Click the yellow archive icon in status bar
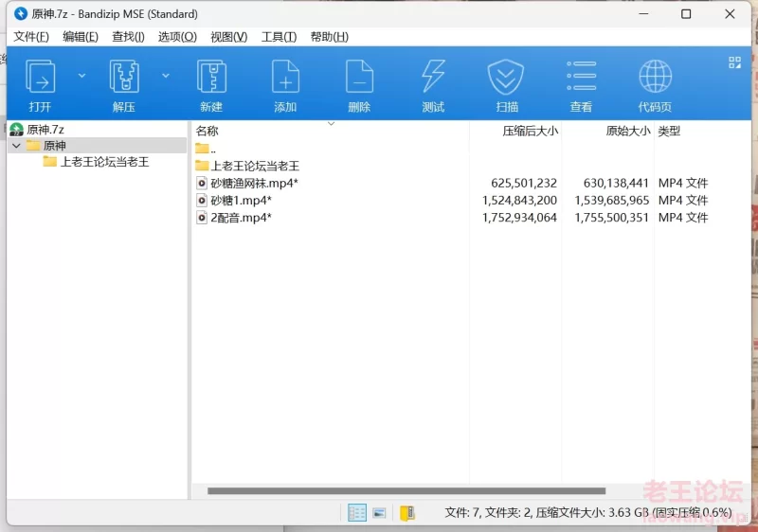Image resolution: width=758 pixels, height=532 pixels. pyautogui.click(x=407, y=513)
